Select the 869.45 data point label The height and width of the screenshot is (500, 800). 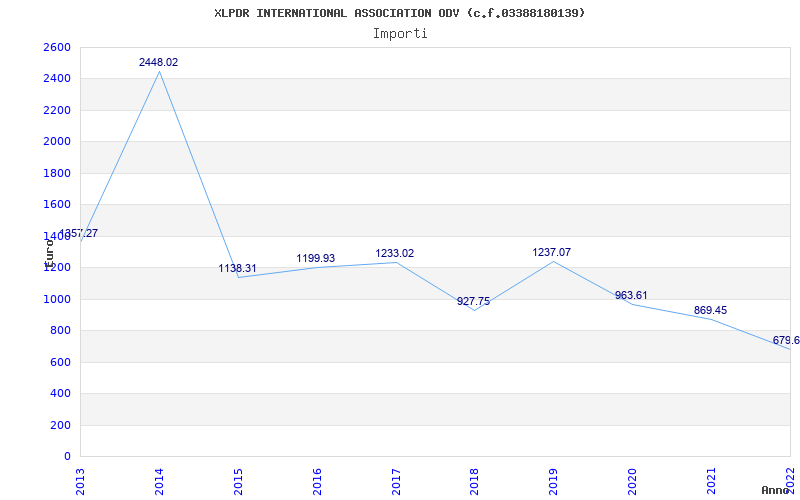pyautogui.click(x=708, y=310)
